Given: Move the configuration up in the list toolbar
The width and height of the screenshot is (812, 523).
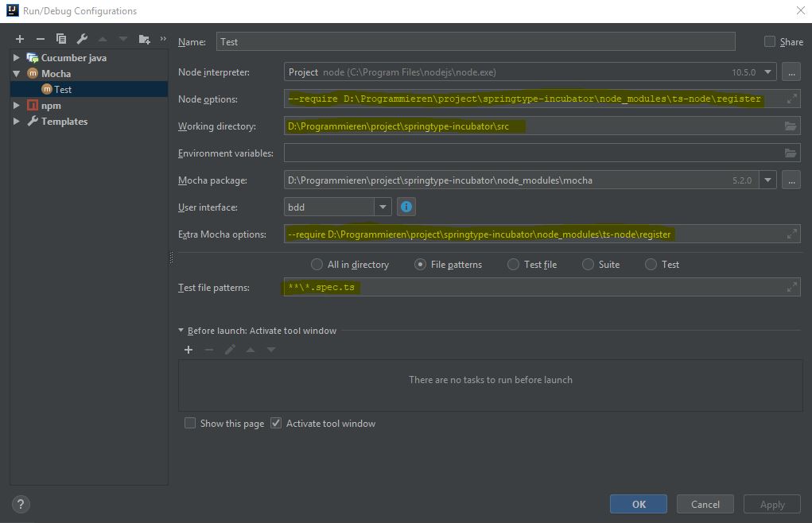Looking at the screenshot, I should (x=103, y=39).
